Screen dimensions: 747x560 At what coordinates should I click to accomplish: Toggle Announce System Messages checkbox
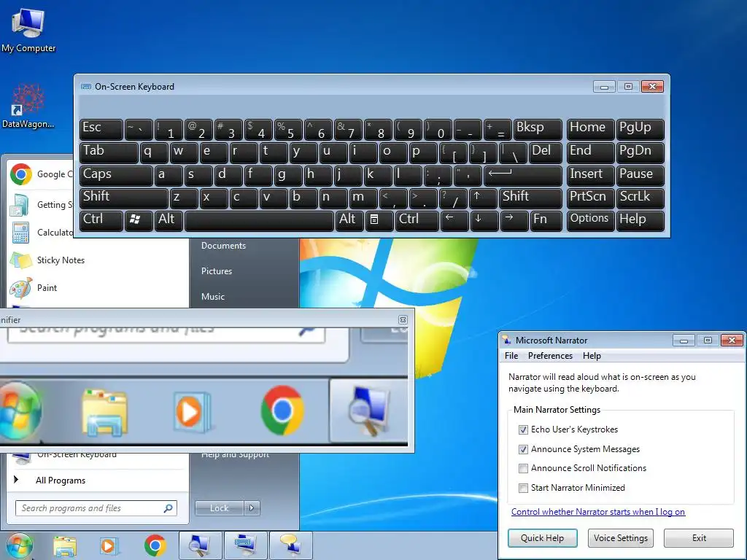[x=523, y=449]
